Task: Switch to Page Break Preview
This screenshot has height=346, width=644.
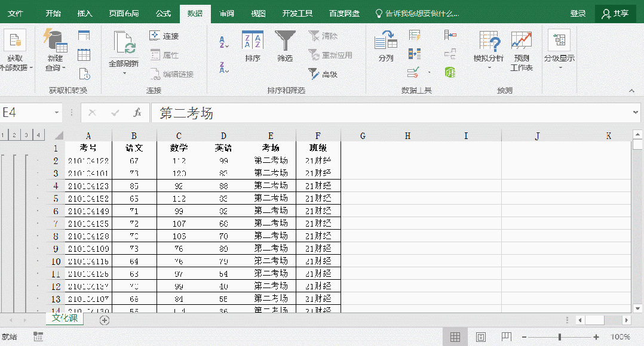Action: pos(506,337)
